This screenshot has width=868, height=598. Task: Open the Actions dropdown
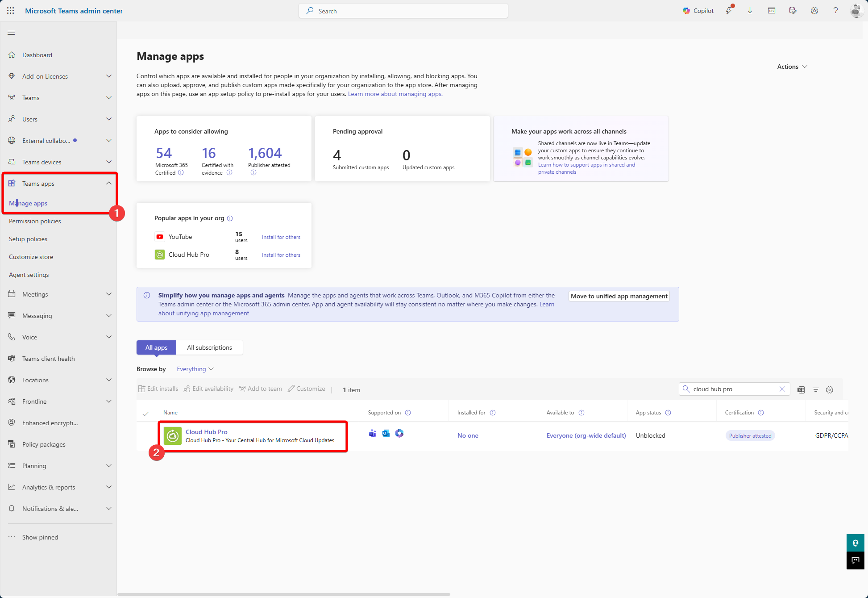pos(792,67)
